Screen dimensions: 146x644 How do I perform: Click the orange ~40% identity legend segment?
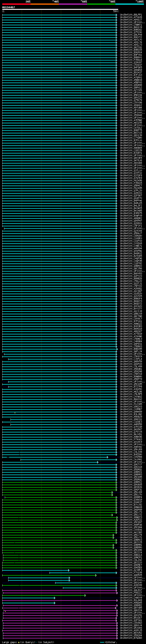pyautogui.click(x=45, y=4)
